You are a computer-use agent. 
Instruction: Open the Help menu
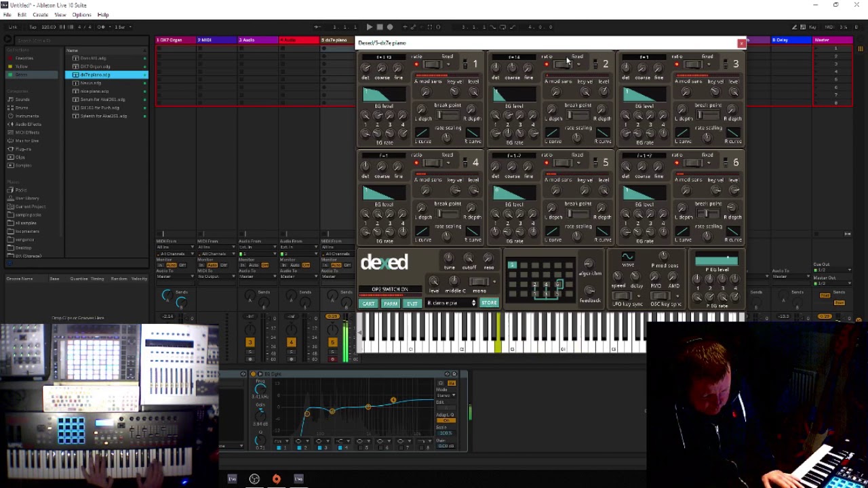point(103,15)
